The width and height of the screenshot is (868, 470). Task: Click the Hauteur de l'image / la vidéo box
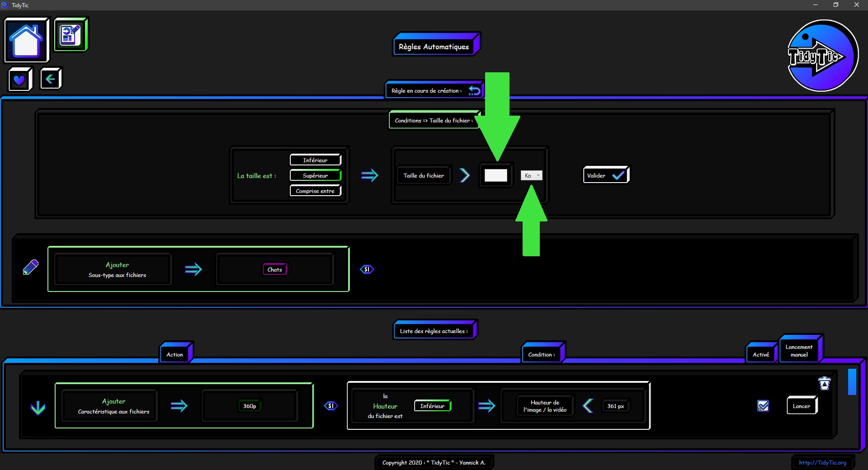tap(545, 406)
